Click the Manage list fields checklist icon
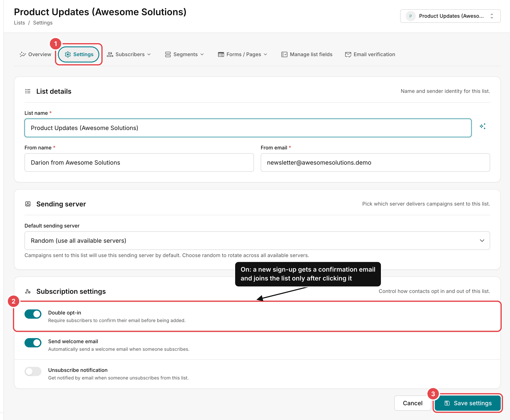This screenshot has height=420, width=510. tap(284, 54)
